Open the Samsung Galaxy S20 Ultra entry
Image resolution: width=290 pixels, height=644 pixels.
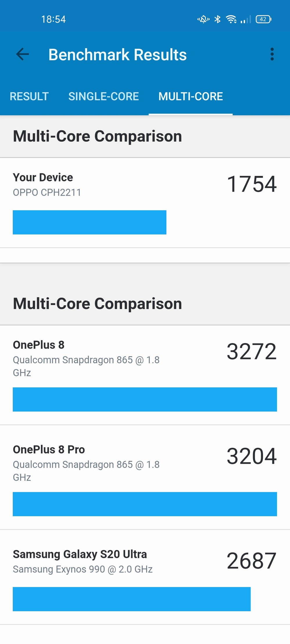[x=145, y=577]
